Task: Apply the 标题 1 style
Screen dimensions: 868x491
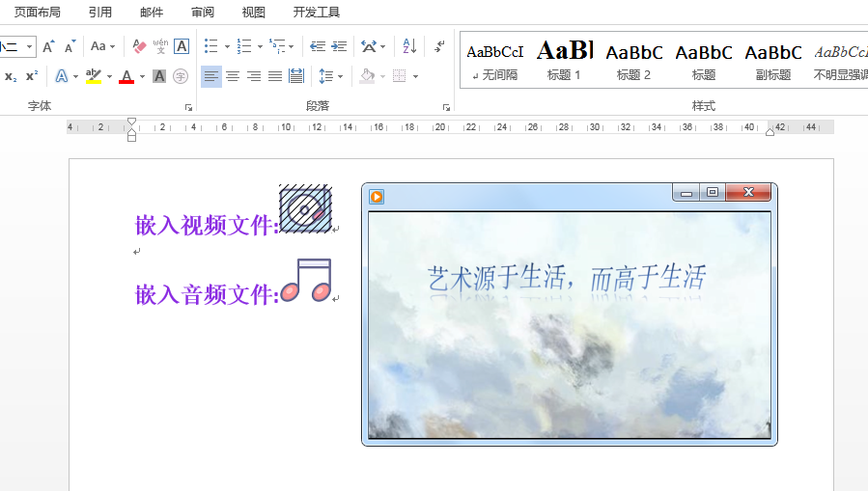Action: (564, 60)
